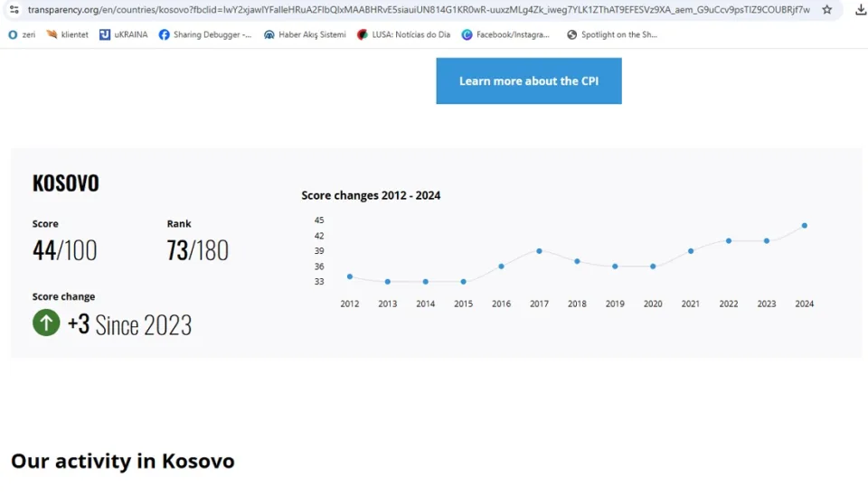Select the 2020 data point on chart
Viewport: 868px width, 496px height.
click(x=653, y=267)
